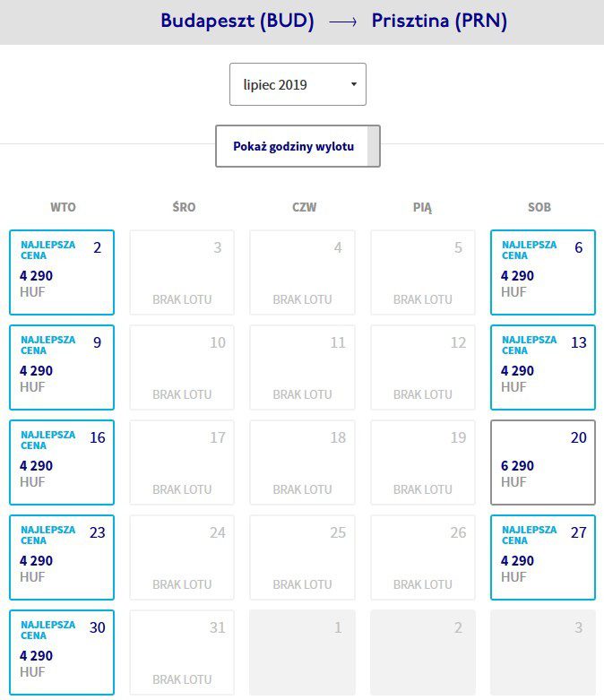Choose July 9 flight tile
Viewport: 604px width, 700px height.
coord(62,367)
